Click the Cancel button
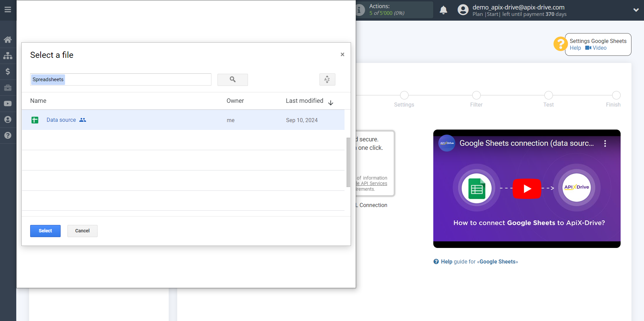Viewport: 644px width, 321px height. [x=82, y=231]
